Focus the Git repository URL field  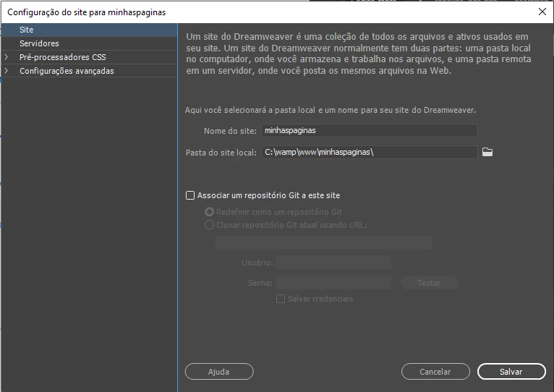click(x=324, y=243)
